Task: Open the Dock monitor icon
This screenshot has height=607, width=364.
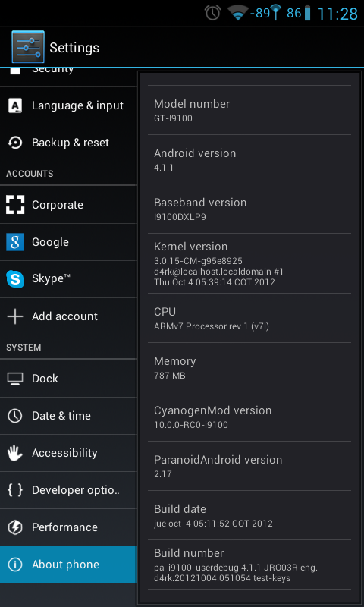Action: [x=15, y=379]
